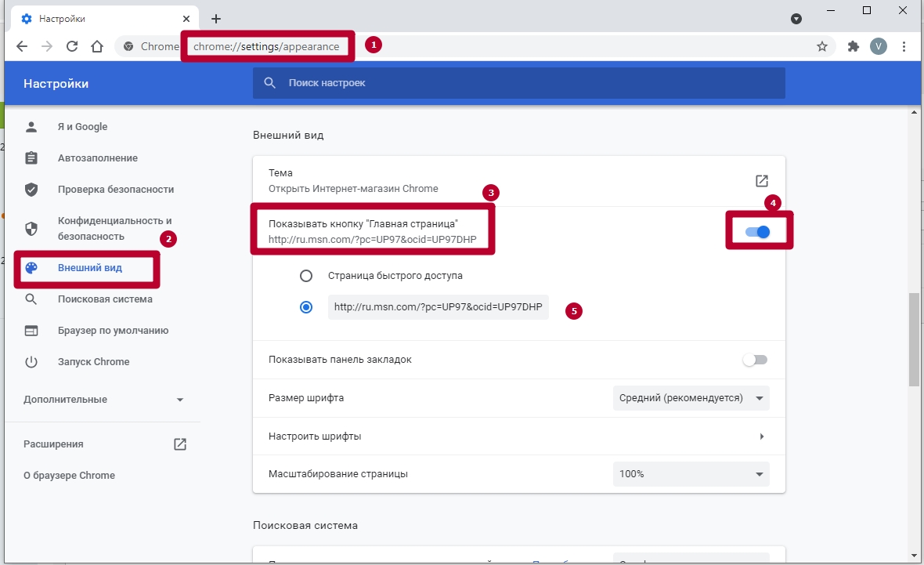The width and height of the screenshot is (924, 565).
Task: Reload the settings page
Action: (72, 46)
